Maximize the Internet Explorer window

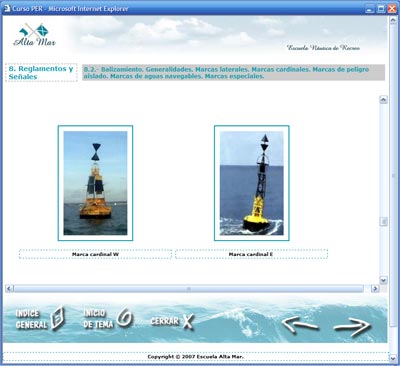click(x=381, y=9)
